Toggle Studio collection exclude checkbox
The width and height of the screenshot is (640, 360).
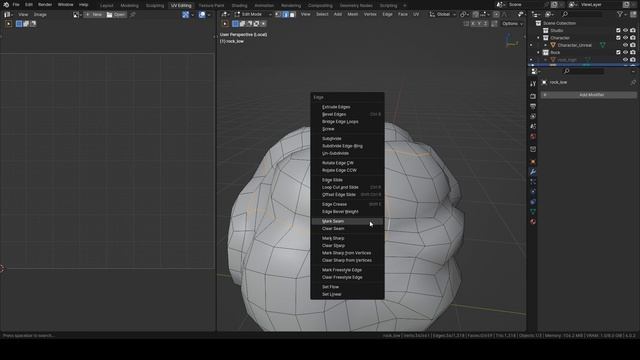(x=618, y=31)
